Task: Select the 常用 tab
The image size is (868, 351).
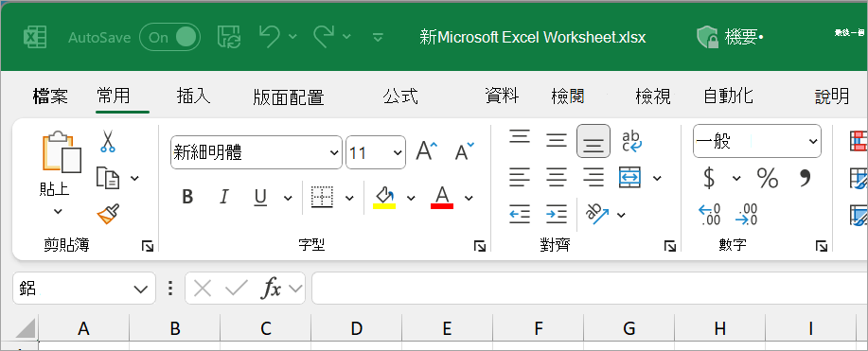Action: coord(113,96)
